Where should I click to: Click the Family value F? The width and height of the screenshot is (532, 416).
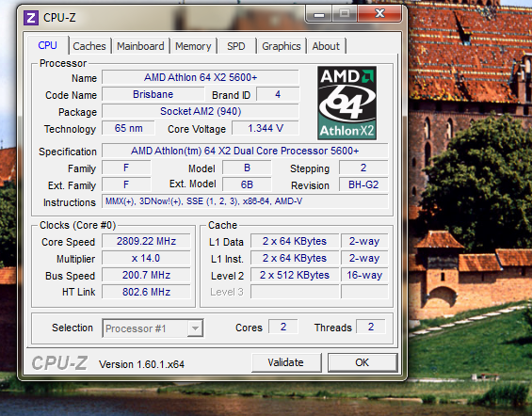coord(126,168)
